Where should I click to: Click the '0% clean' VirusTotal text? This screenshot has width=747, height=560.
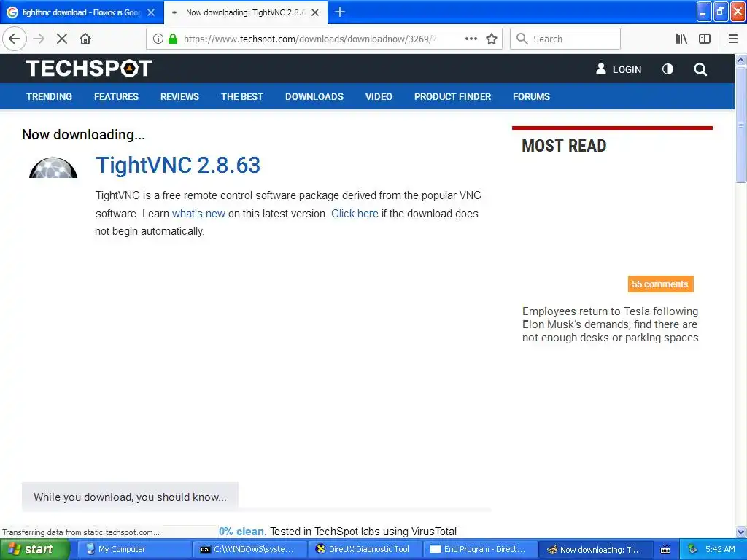[241, 532]
